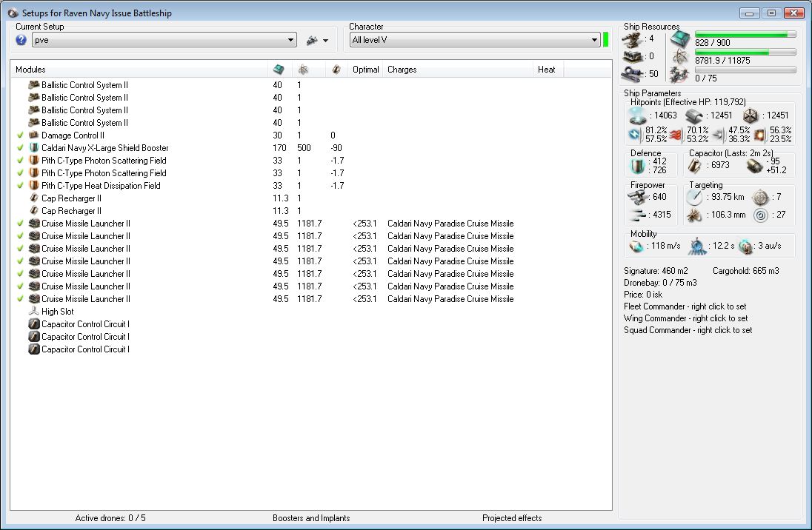Select the High Slot row
The width and height of the screenshot is (812, 530).
pyautogui.click(x=310, y=311)
